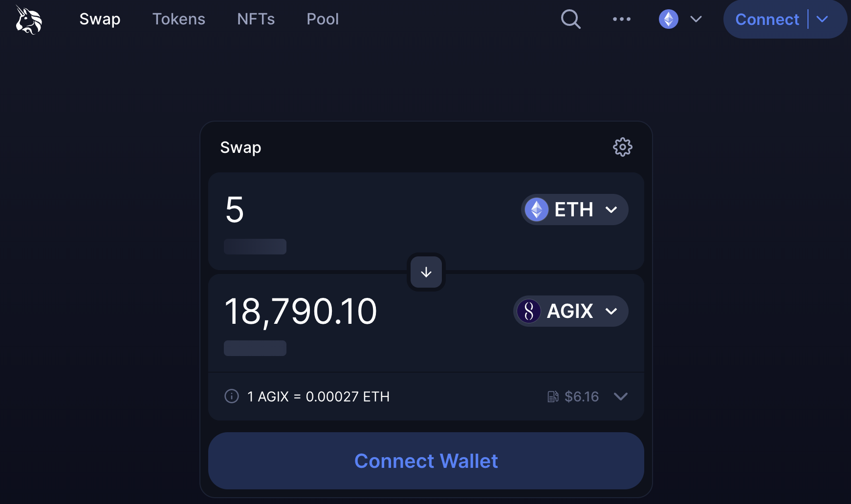This screenshot has height=504, width=851.
Task: Switch to the NFTs tab
Action: click(x=256, y=19)
